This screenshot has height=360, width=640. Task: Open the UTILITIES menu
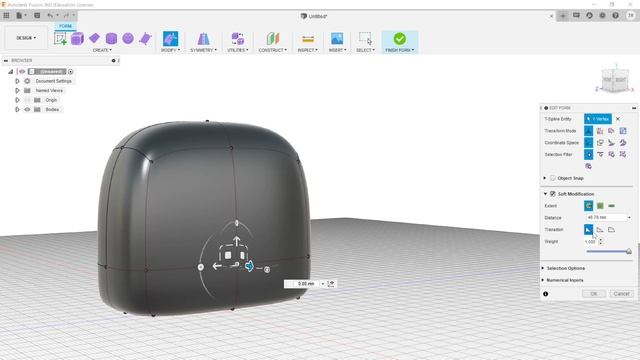238,50
